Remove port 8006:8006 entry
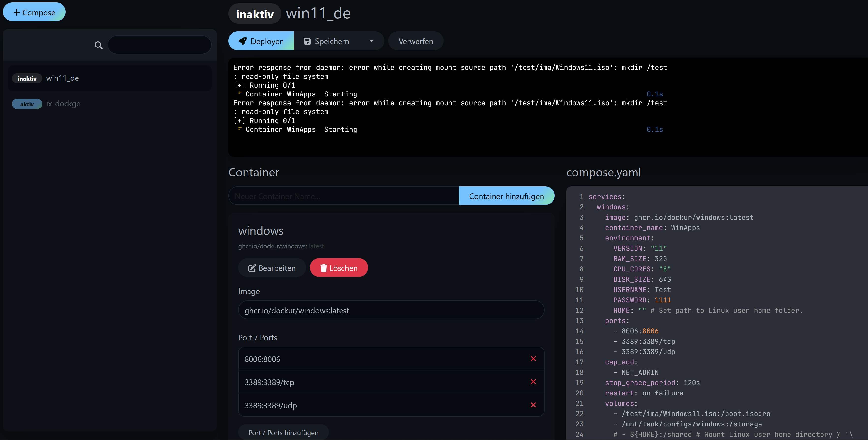The width and height of the screenshot is (868, 440). [533, 359]
